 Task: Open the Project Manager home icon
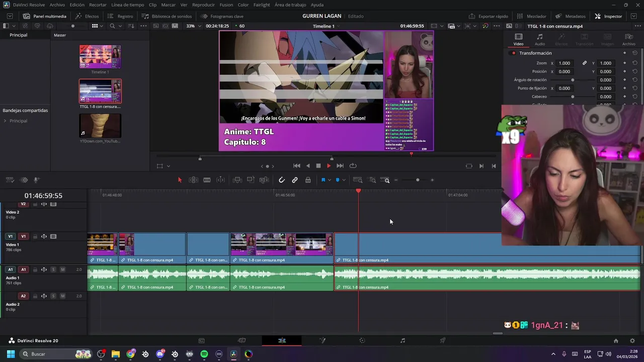616,340
